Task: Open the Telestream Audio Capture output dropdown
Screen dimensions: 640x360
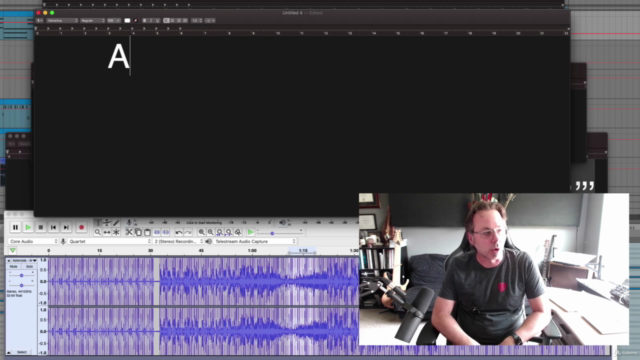Action: [x=254, y=241]
